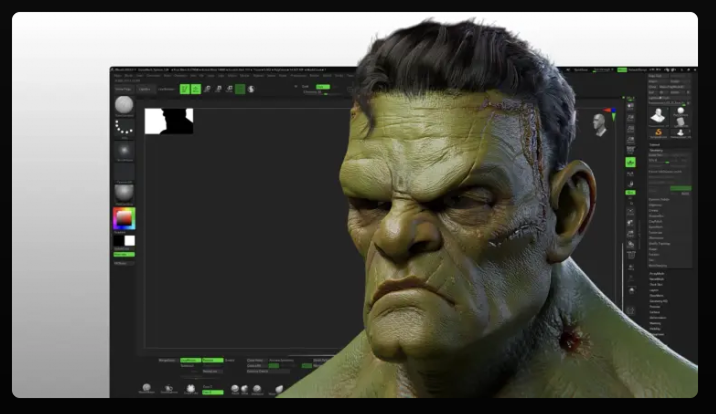The width and height of the screenshot is (716, 414).
Task: Click the BPR render icon on right shelf
Action: point(631,106)
